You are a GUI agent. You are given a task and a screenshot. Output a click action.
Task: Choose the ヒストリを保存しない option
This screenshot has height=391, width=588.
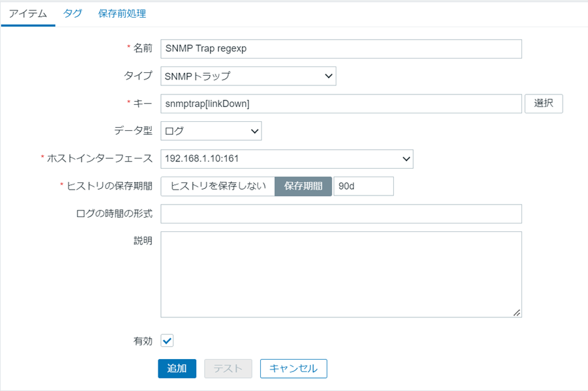(x=218, y=186)
